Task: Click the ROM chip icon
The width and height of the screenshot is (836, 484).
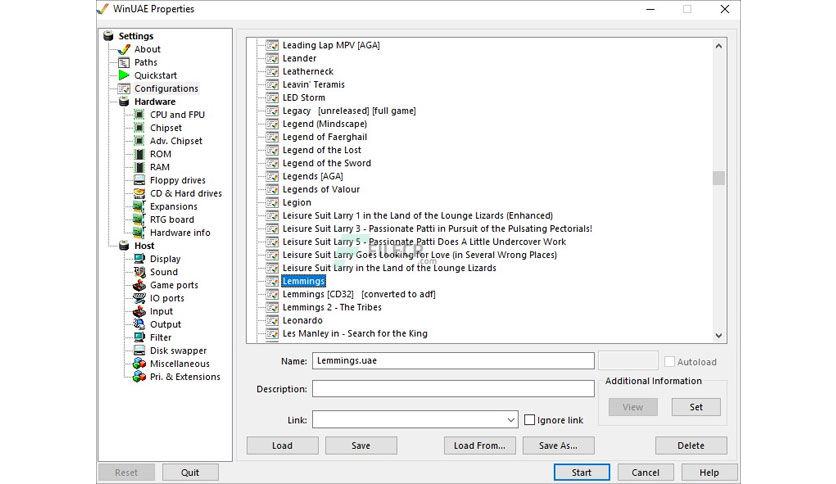Action: pyautogui.click(x=139, y=154)
